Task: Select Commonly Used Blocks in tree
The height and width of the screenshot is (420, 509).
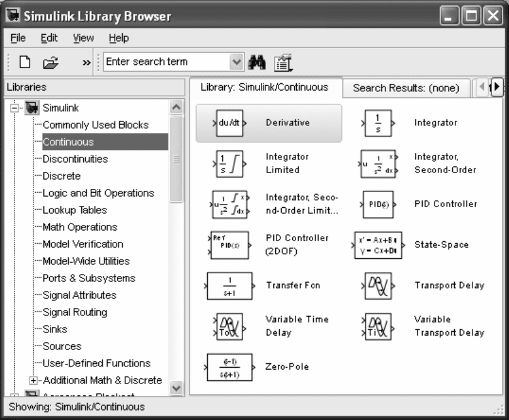Action: pos(96,125)
